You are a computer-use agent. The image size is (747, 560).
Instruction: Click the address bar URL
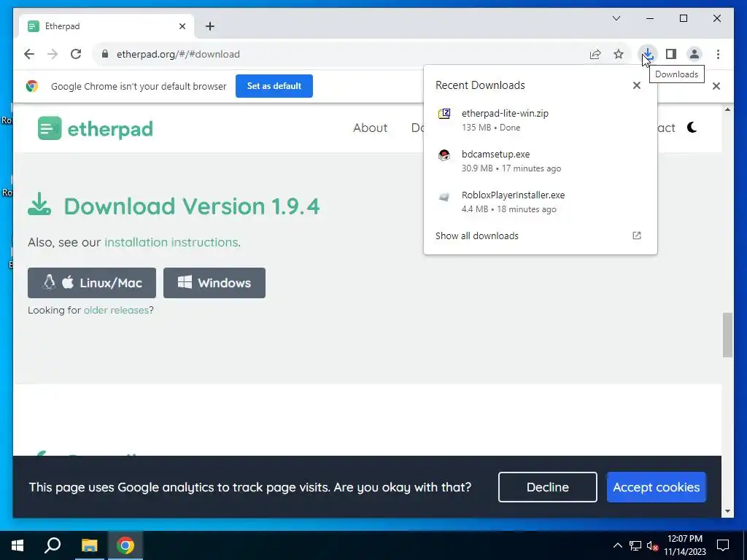coord(178,54)
